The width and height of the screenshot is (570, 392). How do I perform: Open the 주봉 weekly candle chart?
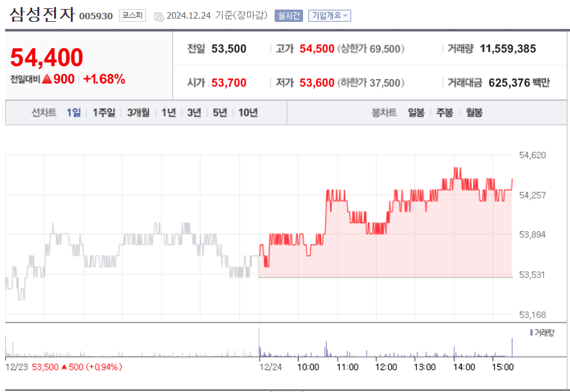[445, 112]
